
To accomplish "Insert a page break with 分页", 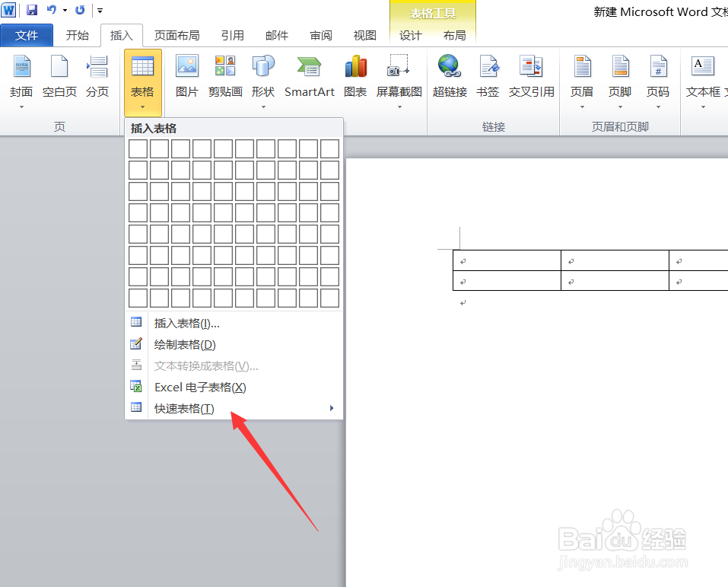I will pos(97,77).
